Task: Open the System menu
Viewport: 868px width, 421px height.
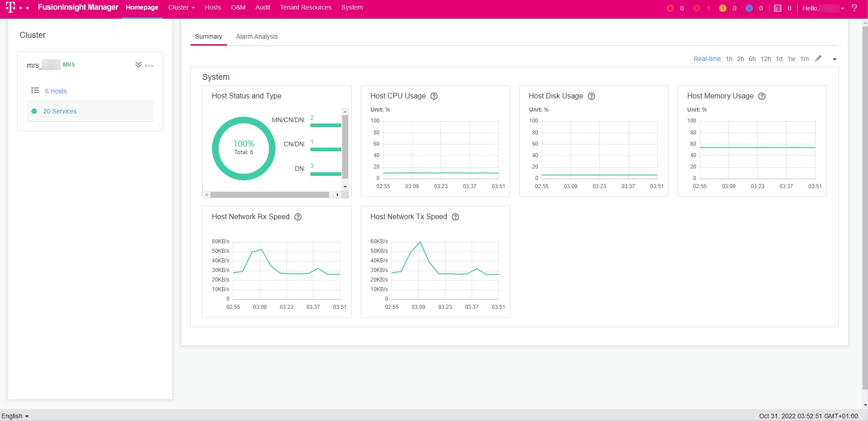Action: (x=352, y=7)
